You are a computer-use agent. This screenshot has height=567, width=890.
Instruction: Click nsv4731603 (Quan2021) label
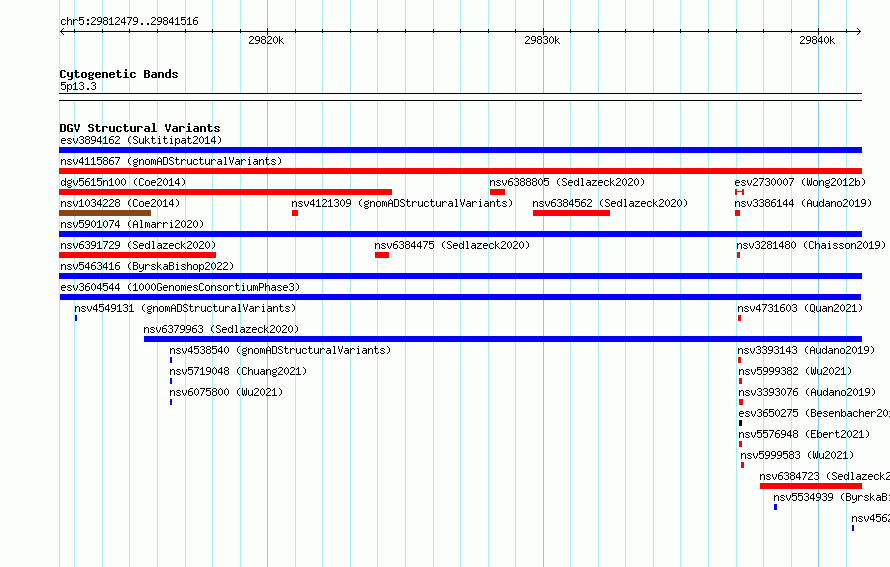[800, 308]
